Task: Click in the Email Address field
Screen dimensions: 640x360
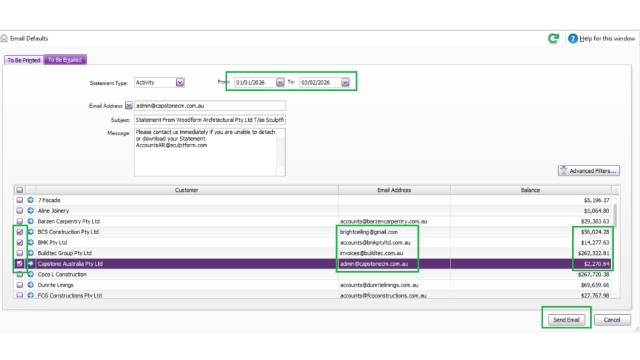Action: click(210, 106)
